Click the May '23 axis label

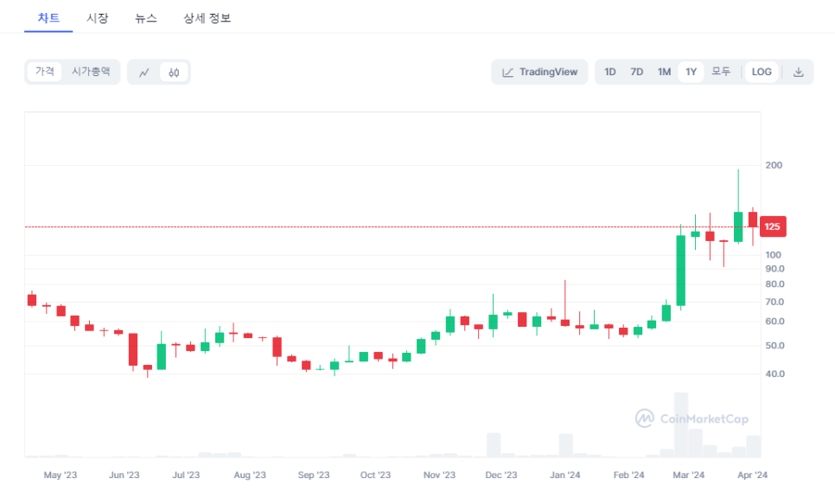pos(61,475)
